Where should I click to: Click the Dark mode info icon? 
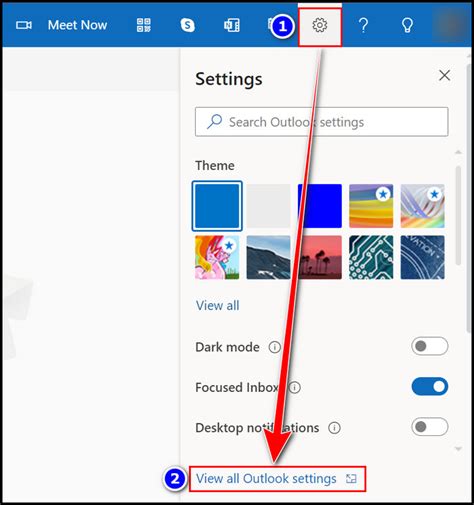click(275, 347)
